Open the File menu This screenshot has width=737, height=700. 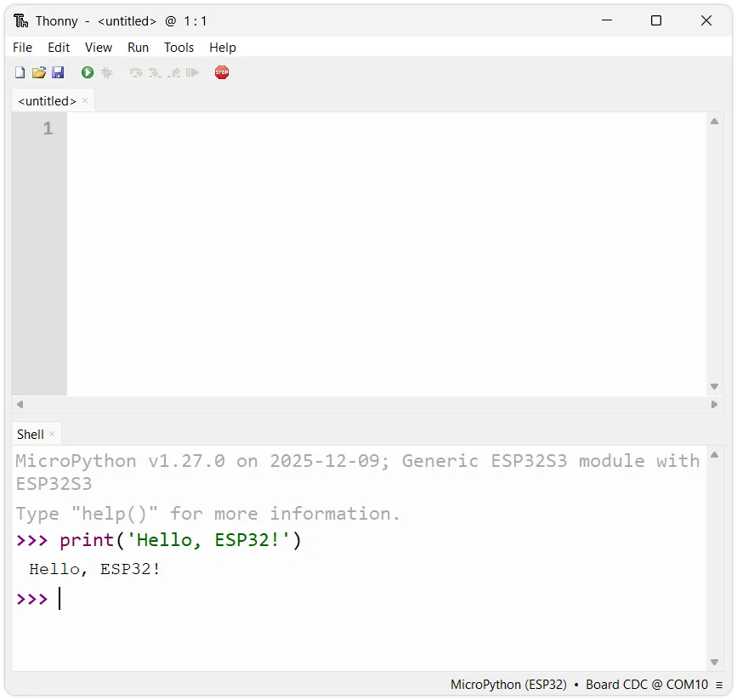coord(22,48)
